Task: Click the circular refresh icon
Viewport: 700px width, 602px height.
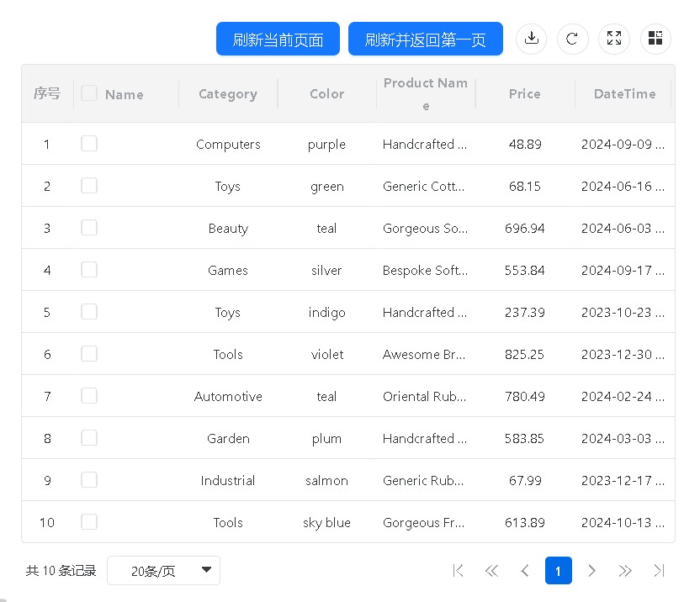Action: coord(572,39)
